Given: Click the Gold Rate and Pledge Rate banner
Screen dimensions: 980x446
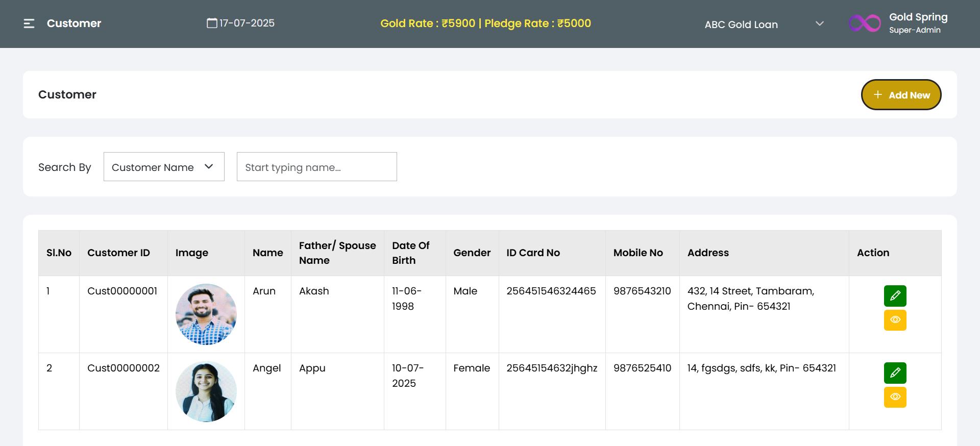Looking at the screenshot, I should tap(485, 23).
